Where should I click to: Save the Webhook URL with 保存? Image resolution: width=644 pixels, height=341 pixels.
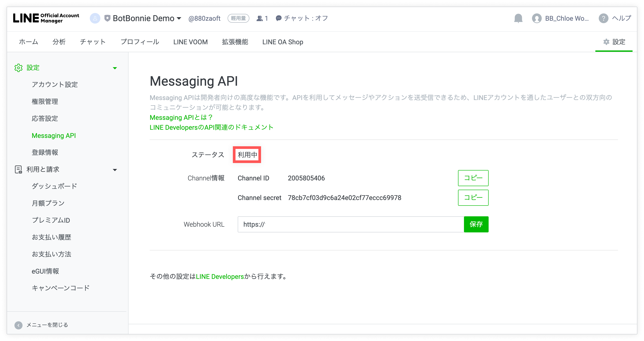pyautogui.click(x=476, y=224)
